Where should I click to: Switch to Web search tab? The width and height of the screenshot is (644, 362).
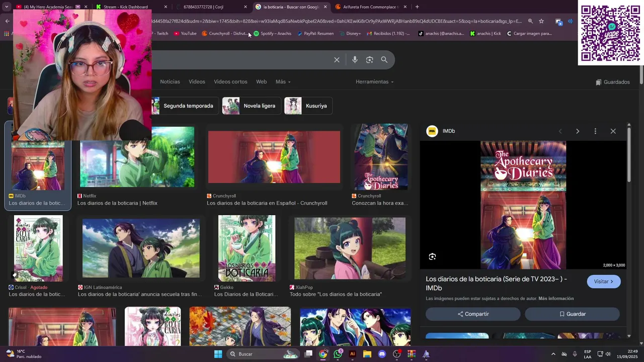point(261,82)
